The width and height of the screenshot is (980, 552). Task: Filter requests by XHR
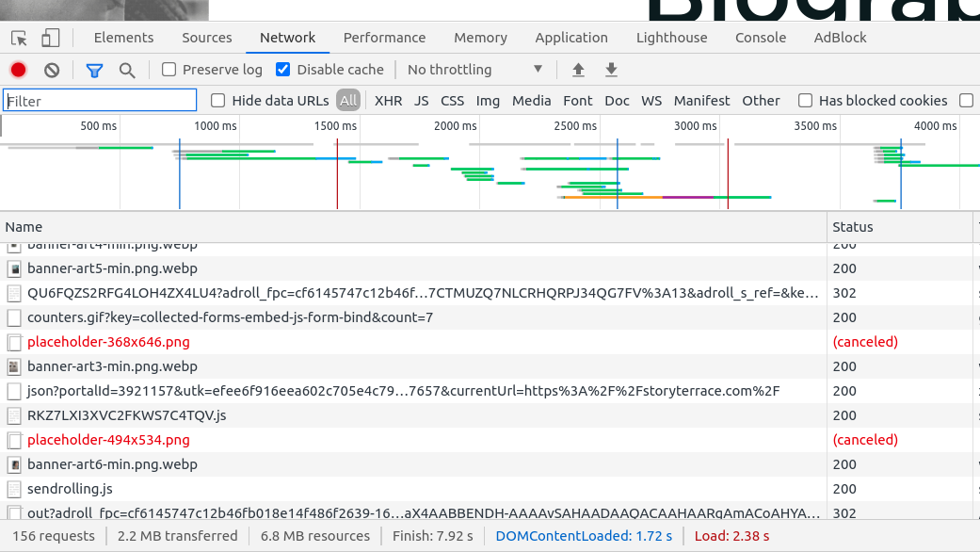click(x=388, y=101)
